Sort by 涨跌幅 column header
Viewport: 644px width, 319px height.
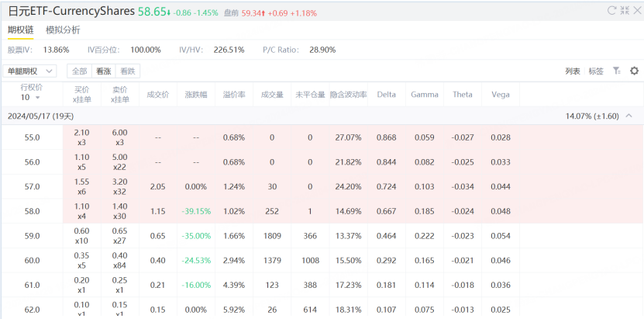tap(196, 95)
